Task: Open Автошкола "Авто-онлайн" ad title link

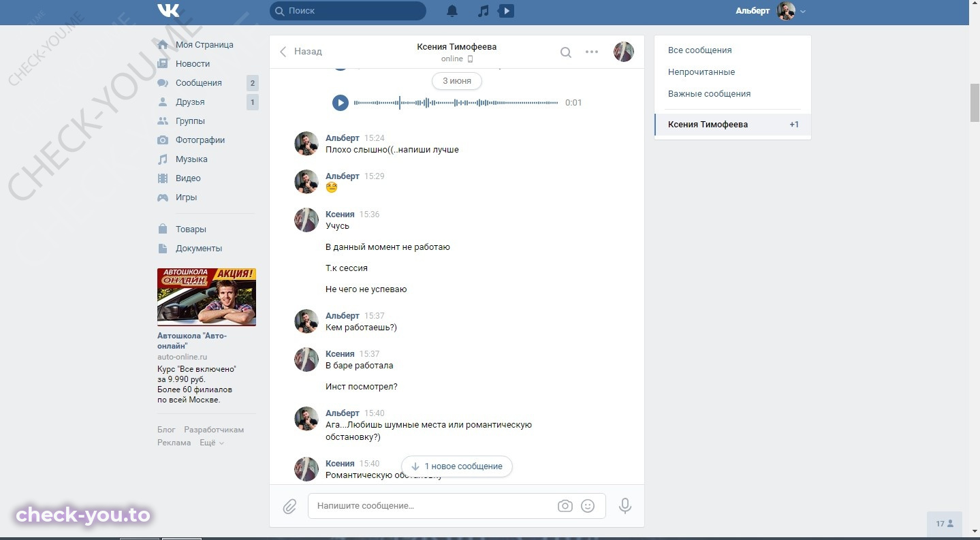Action: 192,341
